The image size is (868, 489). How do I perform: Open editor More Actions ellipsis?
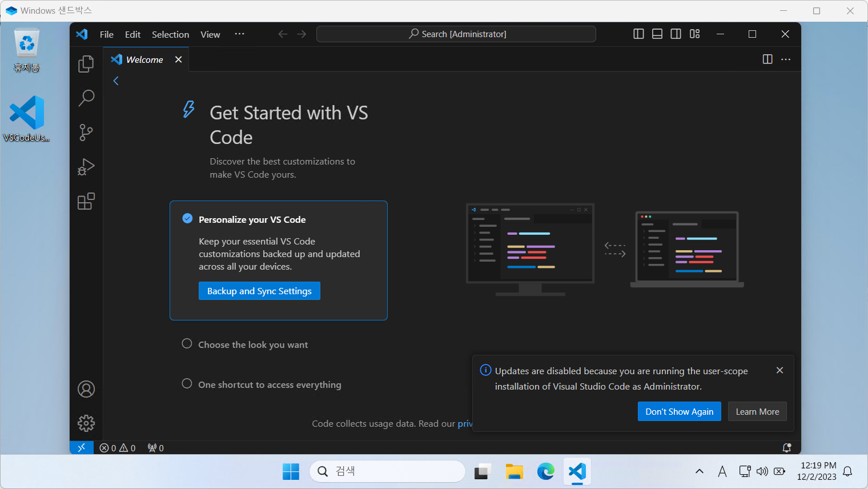click(x=786, y=59)
